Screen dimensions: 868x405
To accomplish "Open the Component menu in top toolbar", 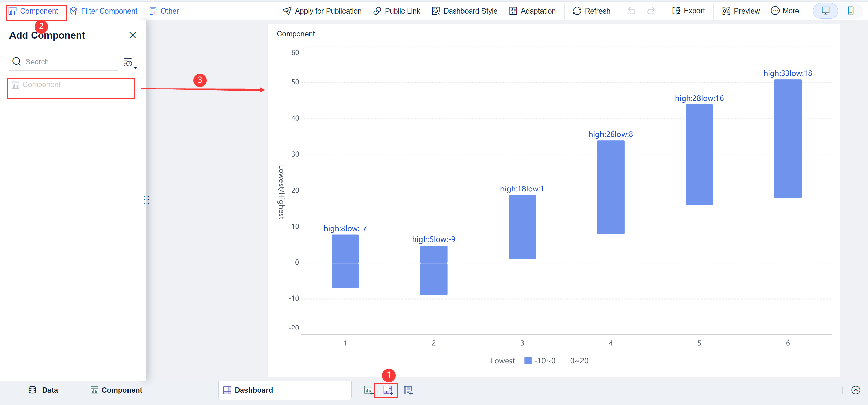I will [x=34, y=11].
